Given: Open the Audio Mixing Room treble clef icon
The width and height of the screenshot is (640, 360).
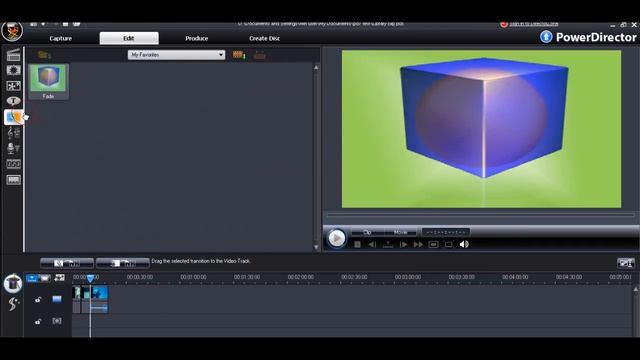Looking at the screenshot, I should (13, 133).
